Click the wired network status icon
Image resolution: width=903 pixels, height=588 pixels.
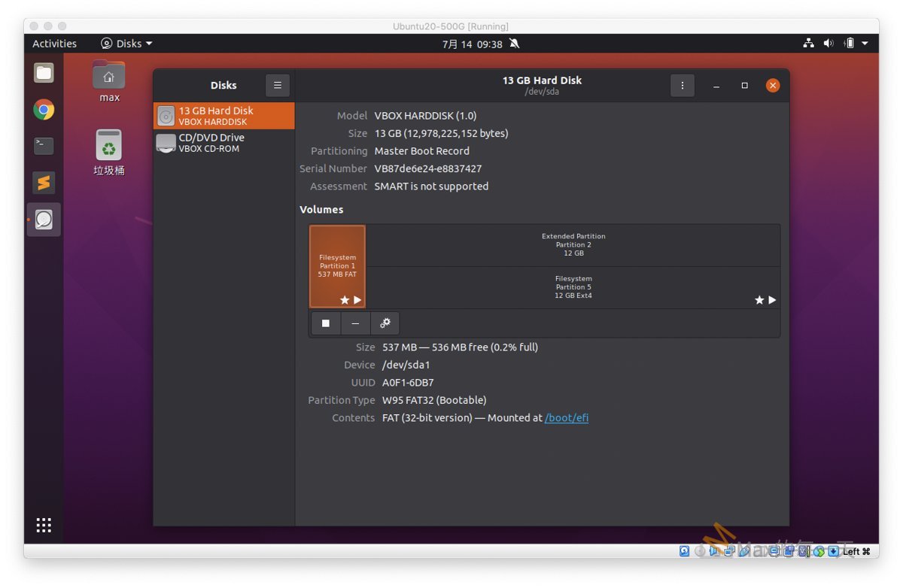808,44
